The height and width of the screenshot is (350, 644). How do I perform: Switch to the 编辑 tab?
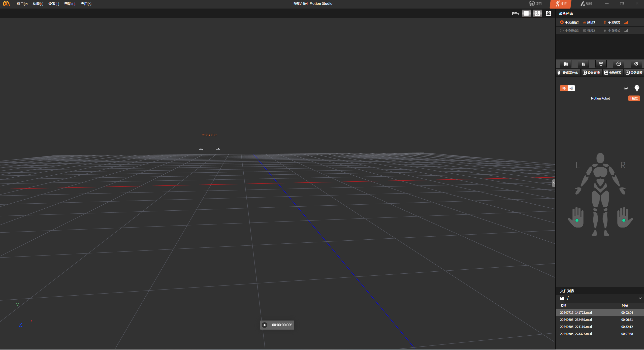pos(586,4)
